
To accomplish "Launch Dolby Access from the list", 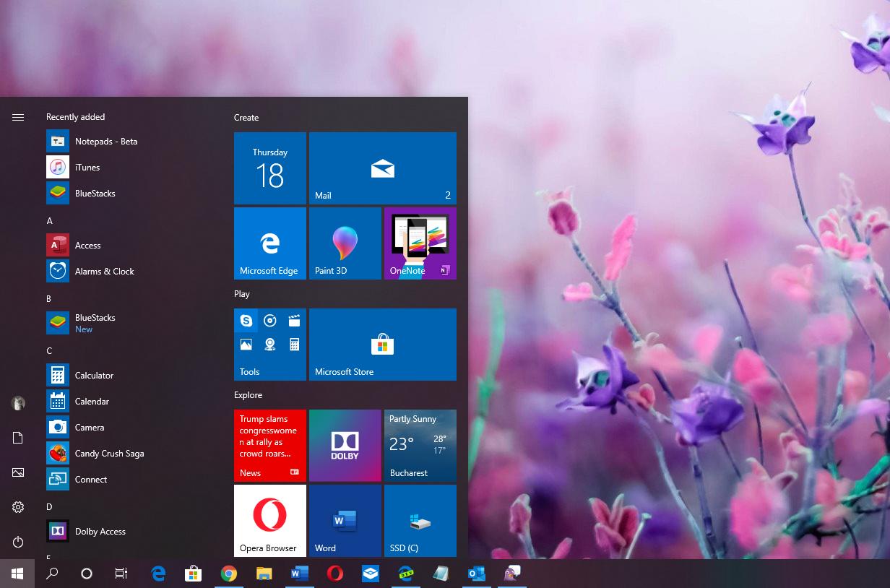I will [x=130, y=532].
